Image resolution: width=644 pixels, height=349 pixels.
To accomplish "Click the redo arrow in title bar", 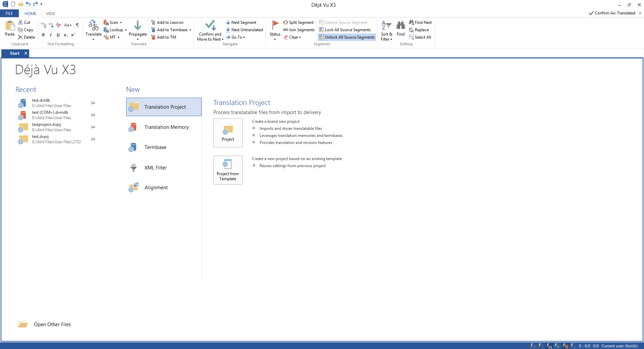I will pyautogui.click(x=36, y=4).
